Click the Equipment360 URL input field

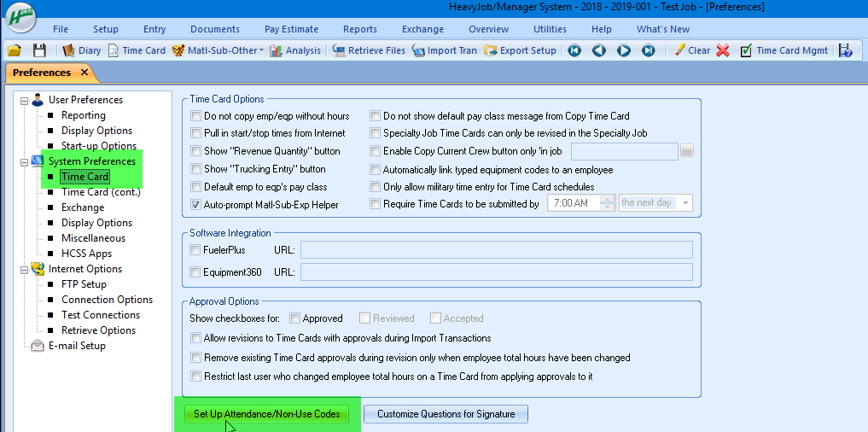click(497, 272)
